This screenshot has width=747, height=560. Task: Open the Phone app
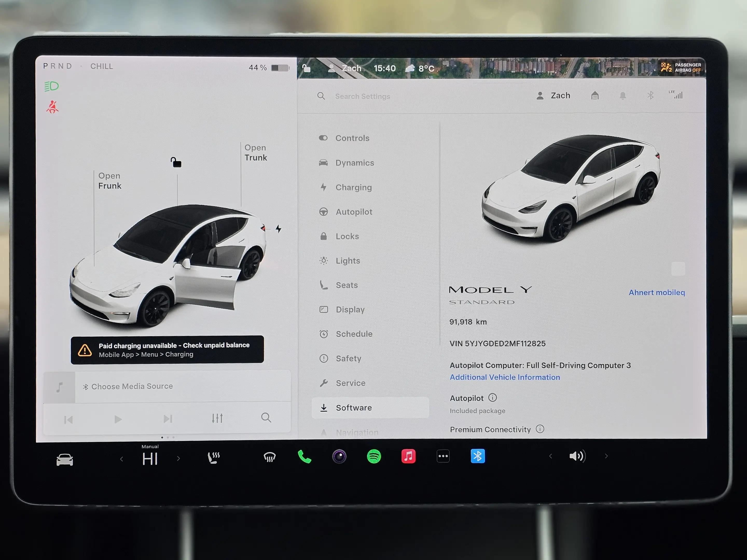click(304, 457)
